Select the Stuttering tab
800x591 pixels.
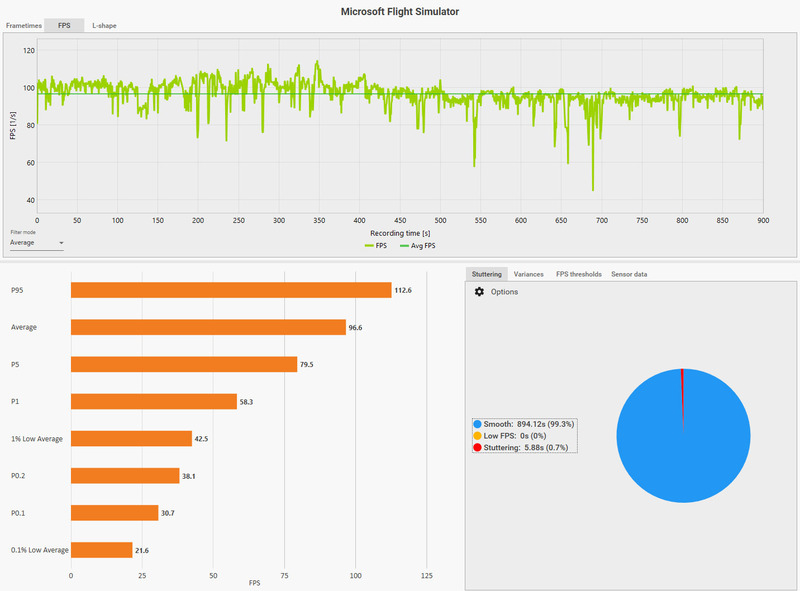click(486, 274)
